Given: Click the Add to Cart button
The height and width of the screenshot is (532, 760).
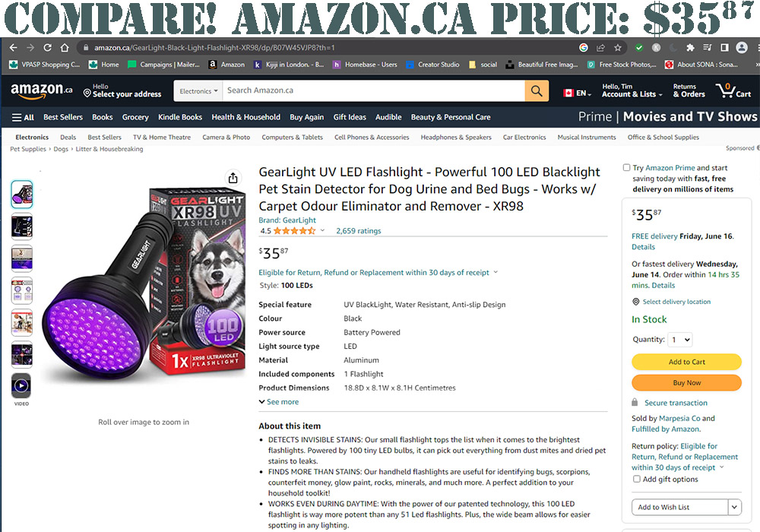Looking at the screenshot, I should [x=686, y=362].
